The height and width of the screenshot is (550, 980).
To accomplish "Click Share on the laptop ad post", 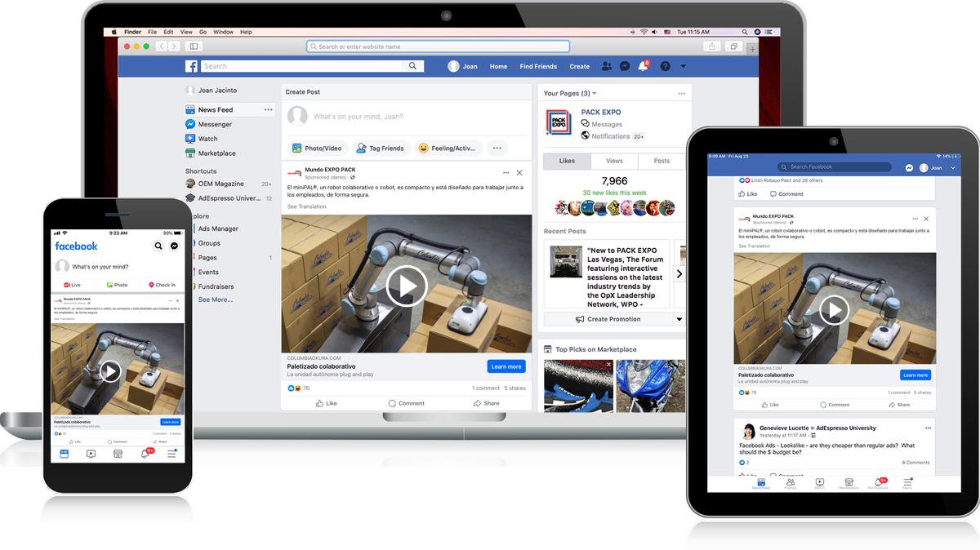I will coord(487,403).
